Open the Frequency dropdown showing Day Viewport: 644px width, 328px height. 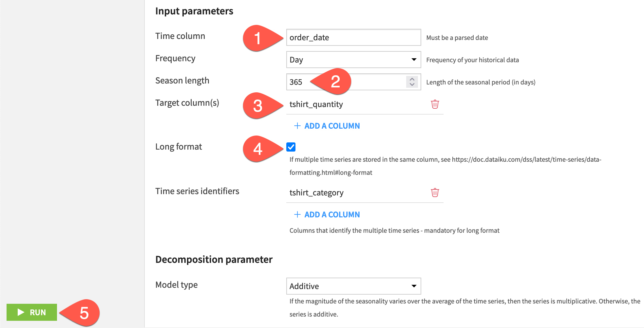pos(353,60)
